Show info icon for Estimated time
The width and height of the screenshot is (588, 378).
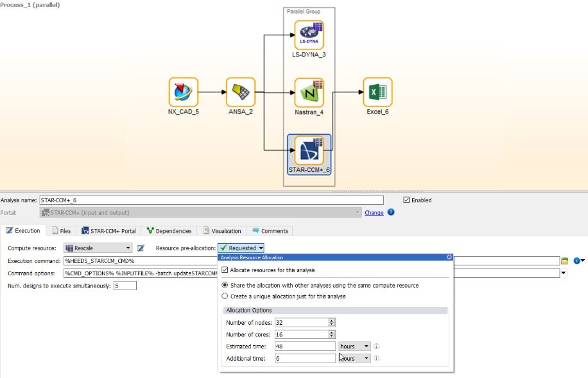point(377,347)
